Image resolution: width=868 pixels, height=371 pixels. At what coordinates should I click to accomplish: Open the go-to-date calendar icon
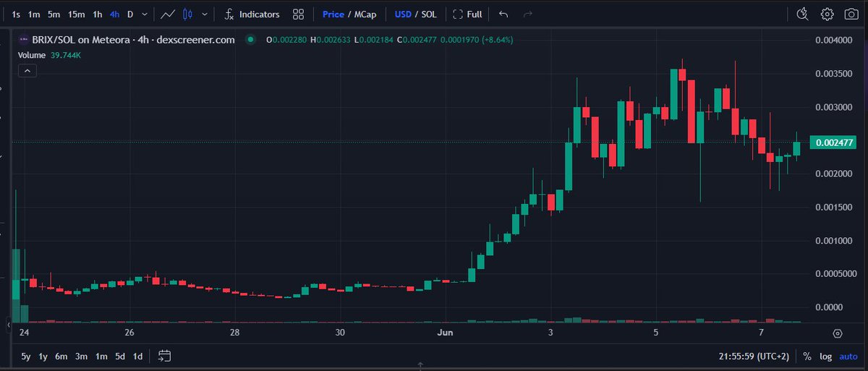click(x=164, y=355)
